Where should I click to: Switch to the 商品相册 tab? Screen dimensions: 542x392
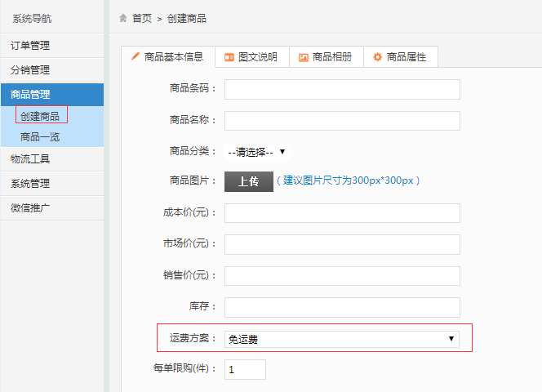331,57
